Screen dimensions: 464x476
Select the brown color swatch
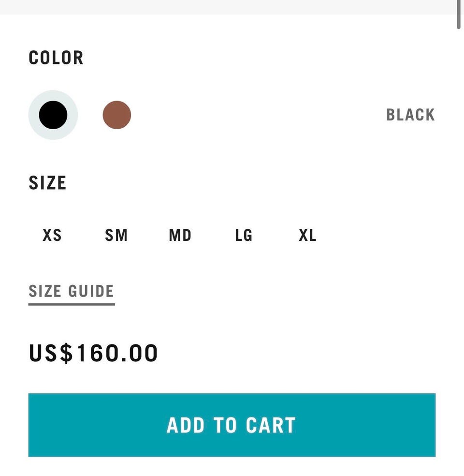117,115
